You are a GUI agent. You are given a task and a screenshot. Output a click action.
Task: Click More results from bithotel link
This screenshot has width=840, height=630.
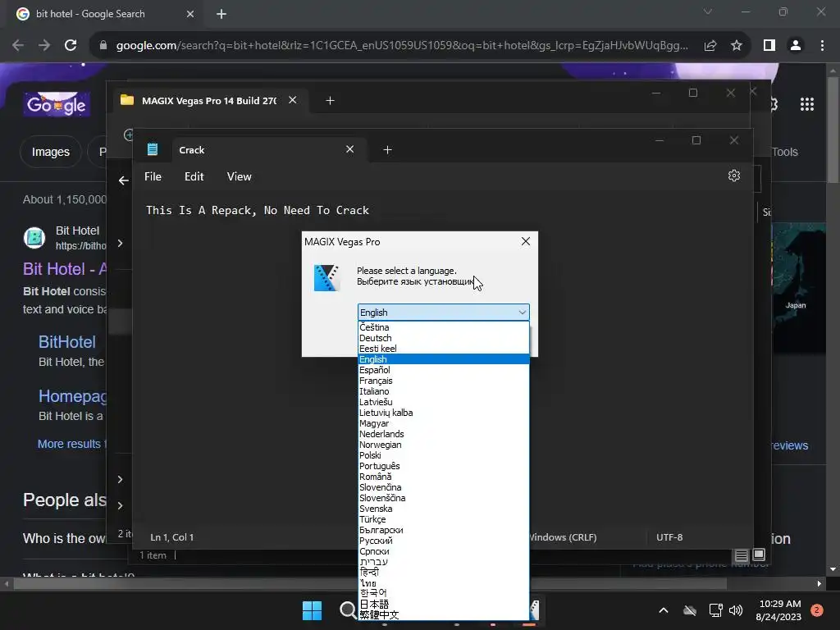coord(72,444)
